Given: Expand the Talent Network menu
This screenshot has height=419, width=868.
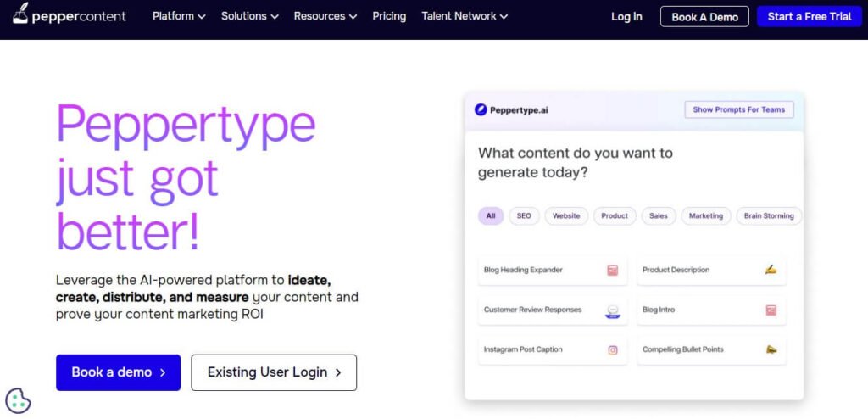Looking at the screenshot, I should (x=465, y=16).
